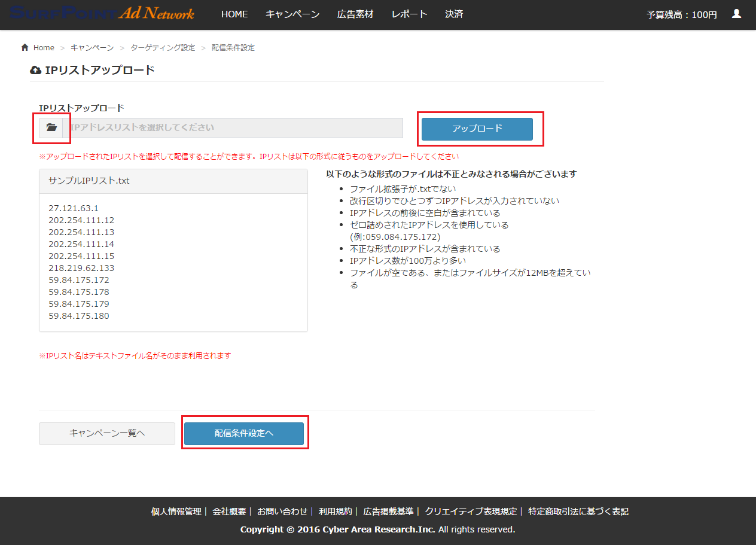Click the IP address list file field
The height and width of the screenshot is (545, 756).
tap(233, 128)
